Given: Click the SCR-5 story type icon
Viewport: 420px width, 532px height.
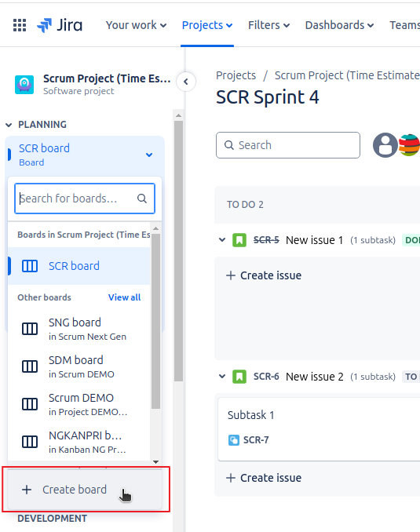Looking at the screenshot, I should tap(239, 240).
